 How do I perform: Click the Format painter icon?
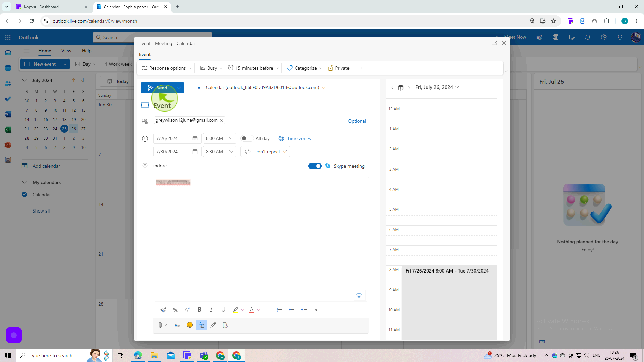coord(163,310)
